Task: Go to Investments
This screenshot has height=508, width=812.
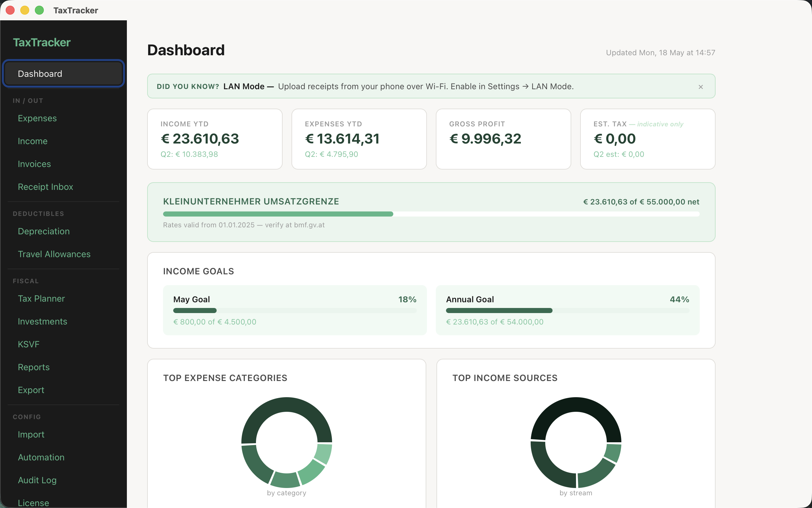Action: [x=42, y=322]
